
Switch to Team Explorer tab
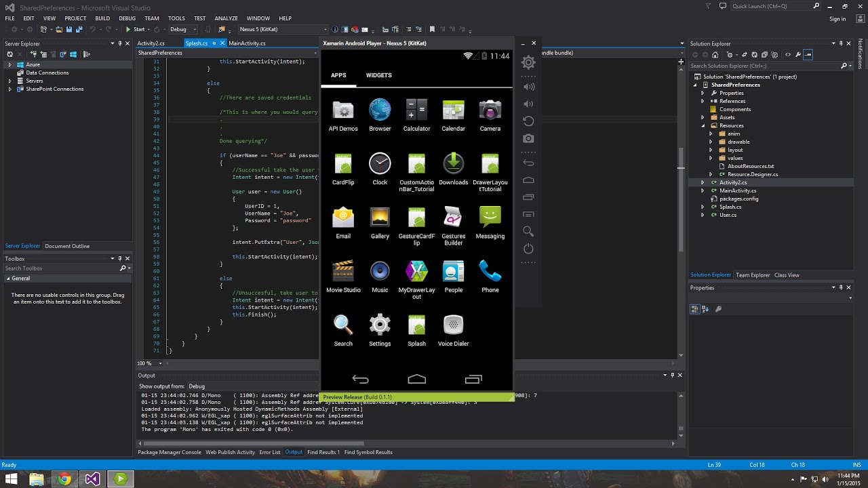[753, 275]
